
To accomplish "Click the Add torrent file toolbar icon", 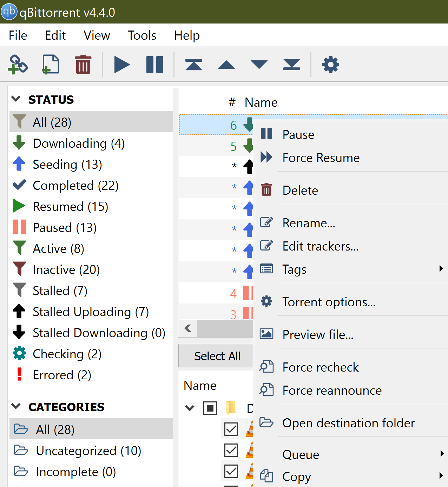I will point(51,65).
